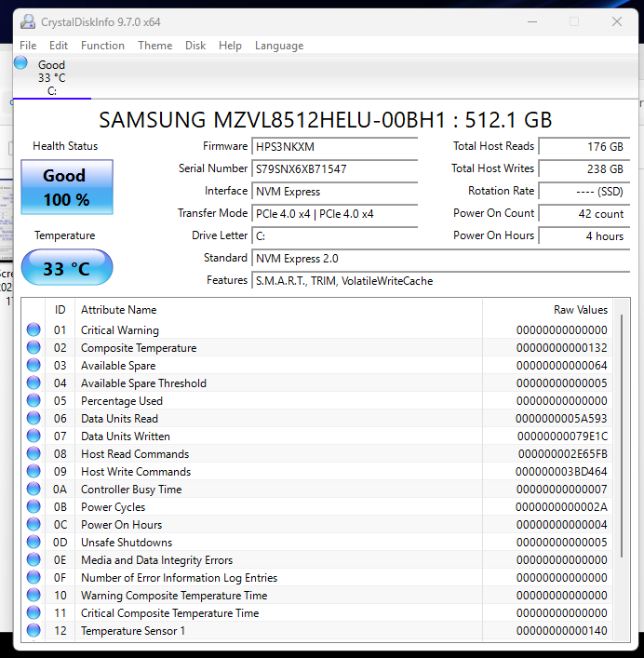The width and height of the screenshot is (644, 658).
Task: Click the status orb for Media and Data Integrity Errors
Action: click(34, 559)
